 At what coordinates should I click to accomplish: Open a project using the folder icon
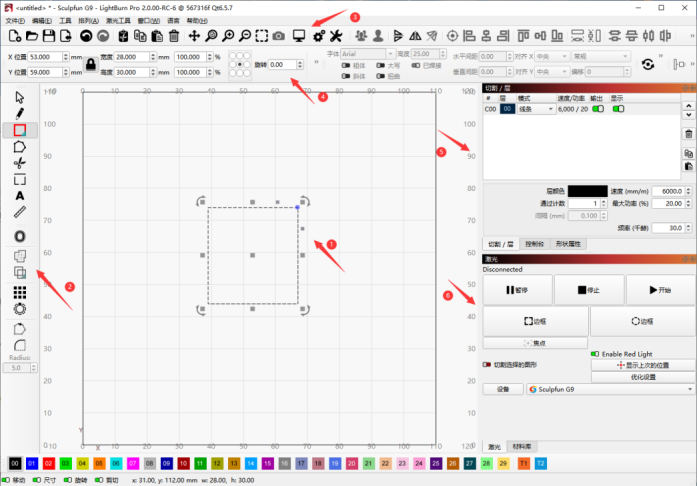click(x=32, y=36)
